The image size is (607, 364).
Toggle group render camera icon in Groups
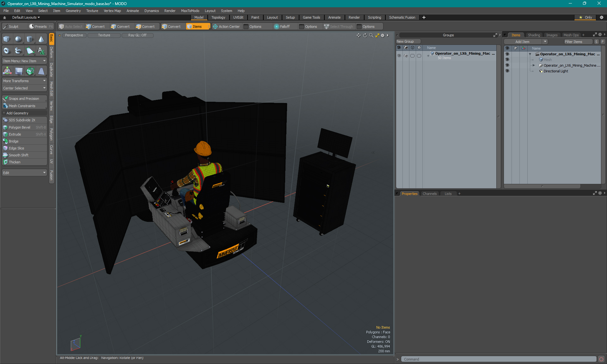coord(406,56)
